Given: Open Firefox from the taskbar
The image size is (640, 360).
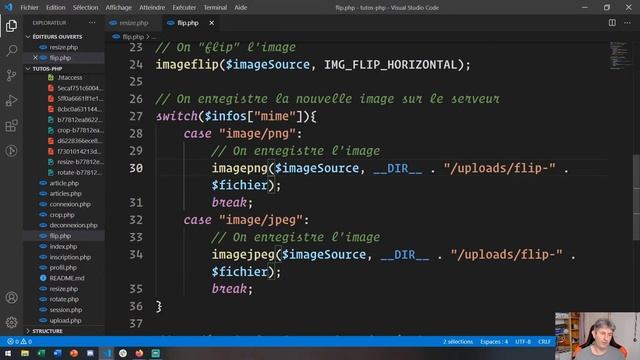Looking at the screenshot, I should 139,353.
